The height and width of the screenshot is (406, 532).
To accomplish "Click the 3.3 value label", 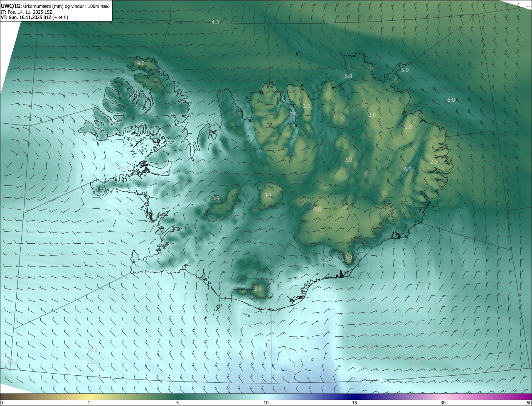I will pyautogui.click(x=348, y=257).
